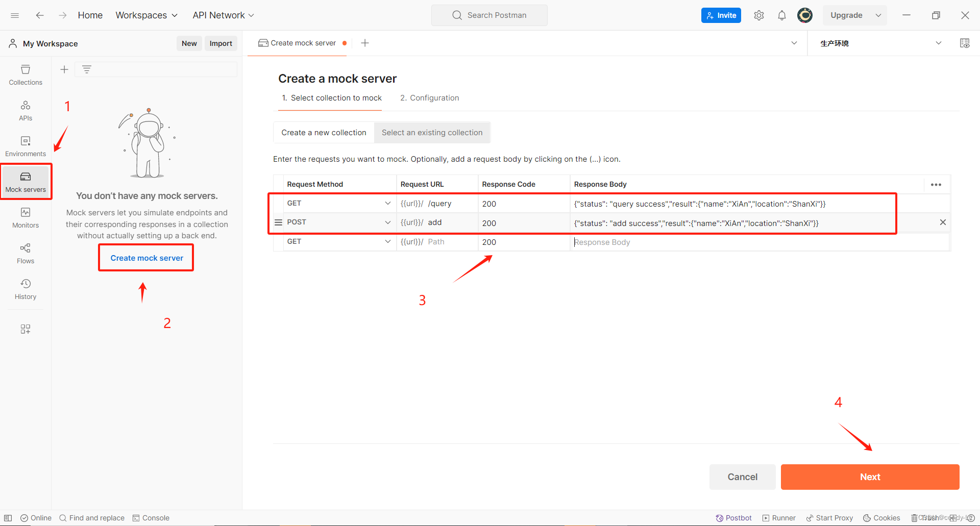This screenshot has width=980, height=526.
Task: Open the tabs overflow chevron
Action: (x=794, y=43)
